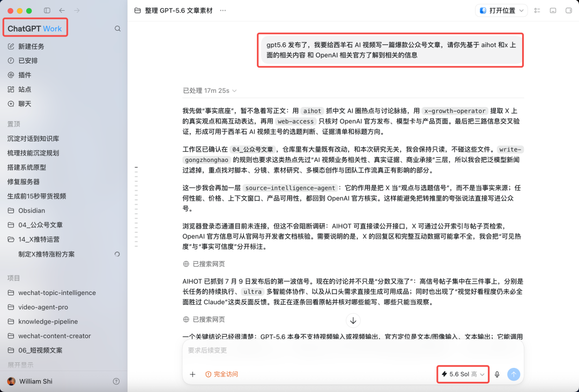Start voice input with the microphone icon
Screen dimensions: 579x392
click(x=497, y=374)
